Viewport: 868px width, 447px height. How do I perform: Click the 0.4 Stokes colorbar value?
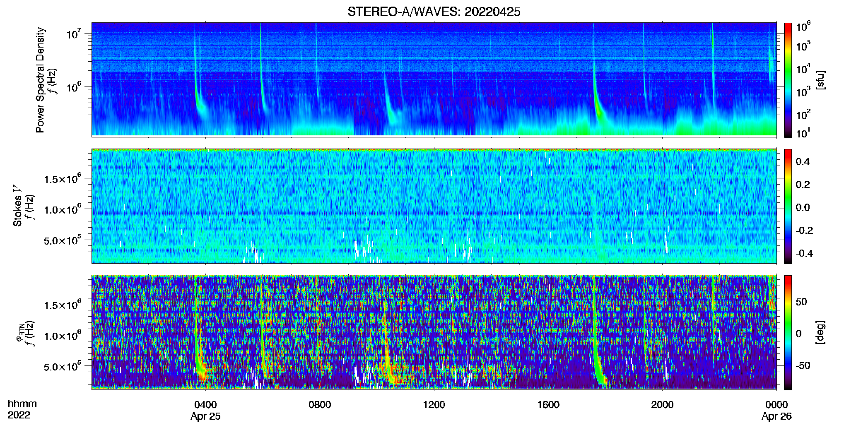(803, 162)
